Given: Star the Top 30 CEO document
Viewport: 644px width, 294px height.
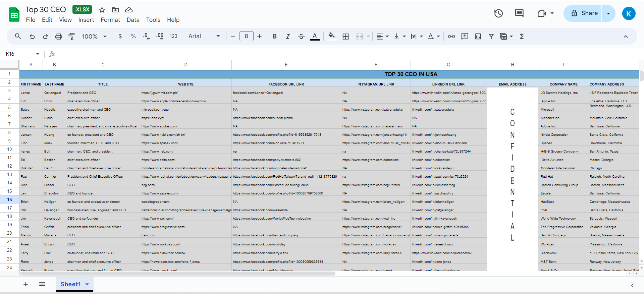Looking at the screenshot, I should click(102, 10).
